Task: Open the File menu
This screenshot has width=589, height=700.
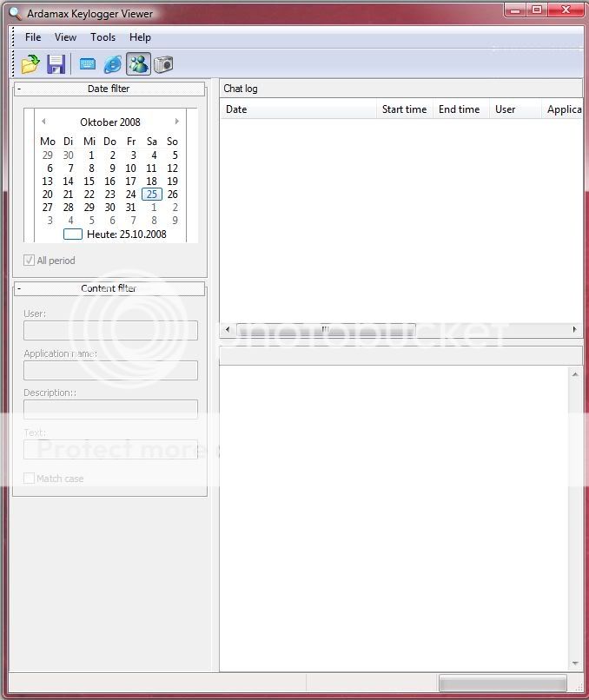Action: pyautogui.click(x=33, y=37)
